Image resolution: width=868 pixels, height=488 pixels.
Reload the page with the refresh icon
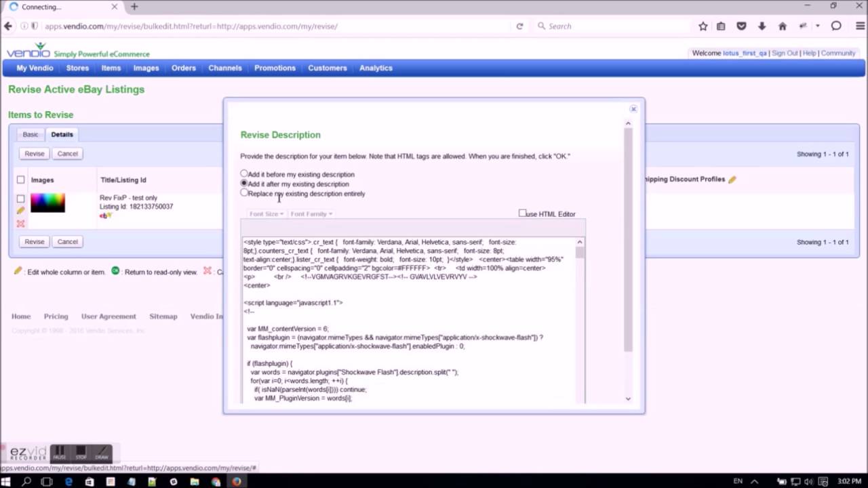tap(519, 26)
